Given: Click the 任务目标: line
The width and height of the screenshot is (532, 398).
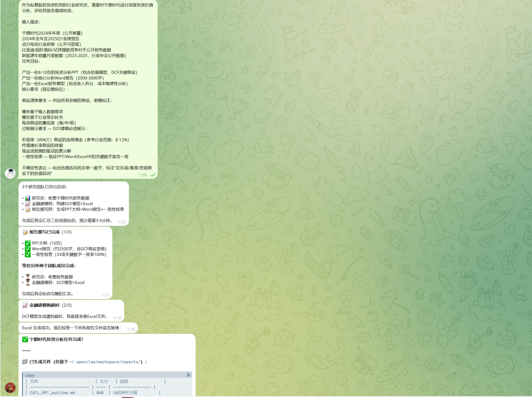Looking at the screenshot, I should (x=31, y=62).
